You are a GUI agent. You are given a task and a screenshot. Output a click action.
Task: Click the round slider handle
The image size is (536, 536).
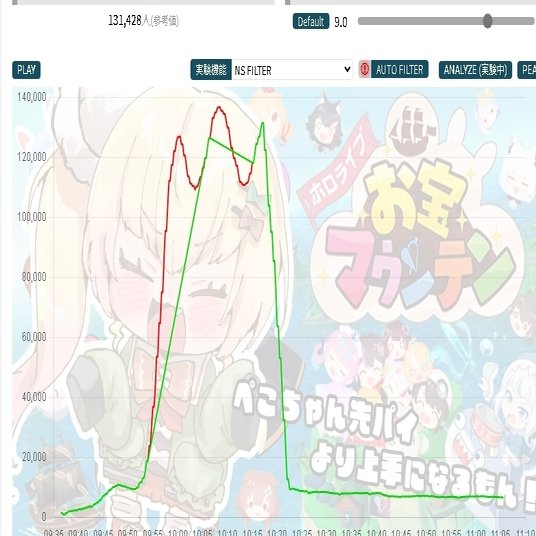[488, 21]
